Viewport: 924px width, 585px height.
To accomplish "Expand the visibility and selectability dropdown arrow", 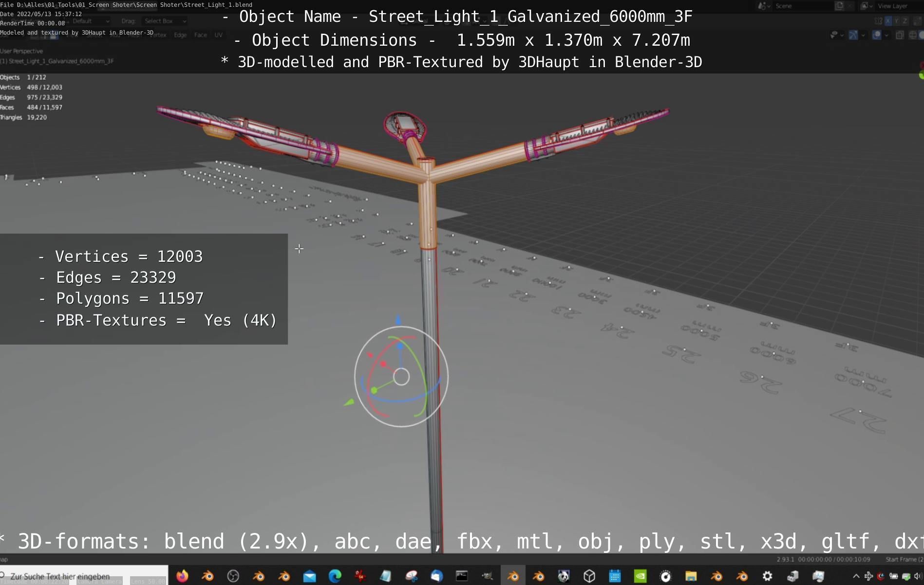I will coord(842,36).
